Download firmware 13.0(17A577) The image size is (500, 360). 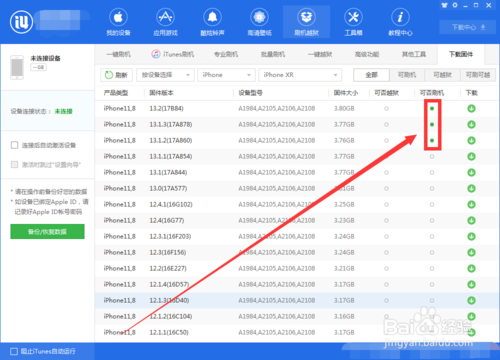pyautogui.click(x=471, y=188)
